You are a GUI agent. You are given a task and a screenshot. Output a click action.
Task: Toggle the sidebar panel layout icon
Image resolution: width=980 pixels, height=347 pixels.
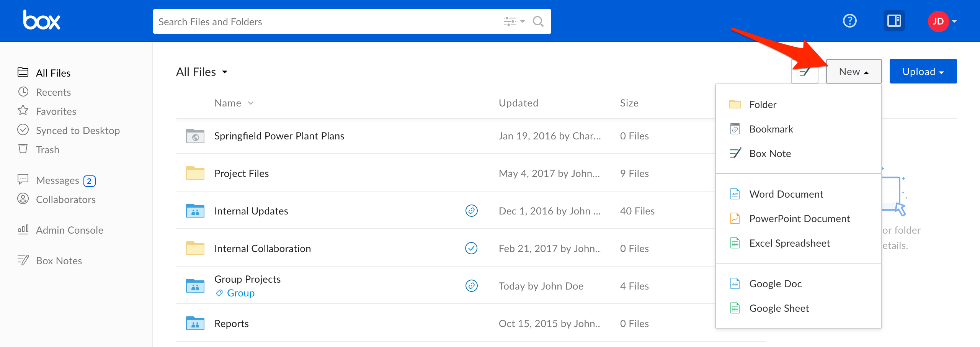click(894, 21)
